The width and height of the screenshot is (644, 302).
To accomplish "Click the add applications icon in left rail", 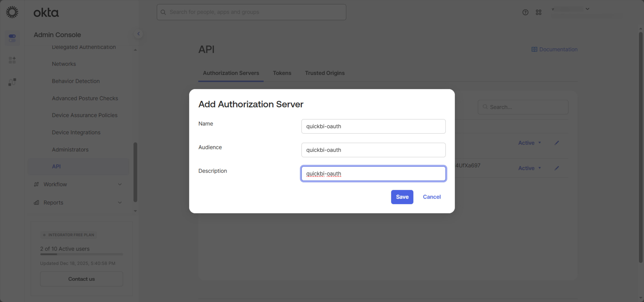I will (x=12, y=60).
